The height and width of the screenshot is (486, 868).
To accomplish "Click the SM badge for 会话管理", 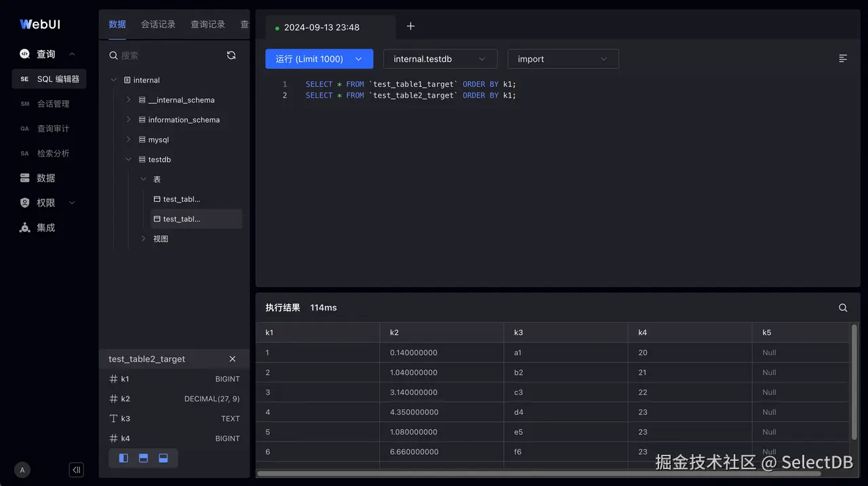I will pos(25,104).
